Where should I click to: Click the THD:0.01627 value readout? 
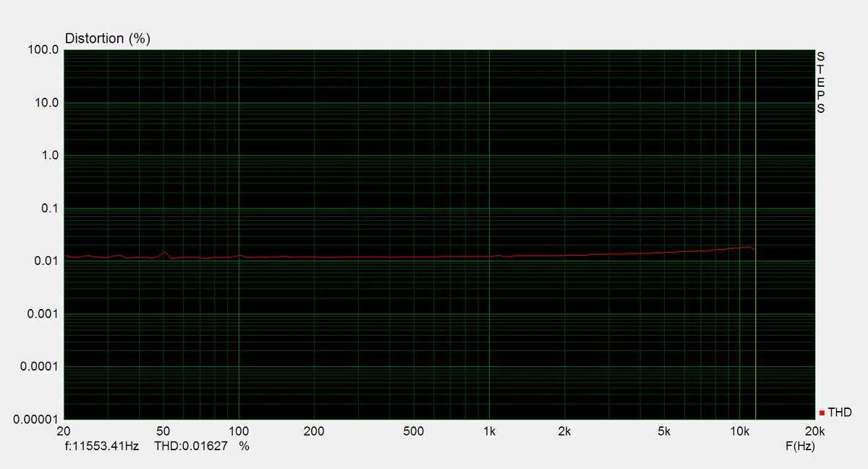(x=191, y=447)
